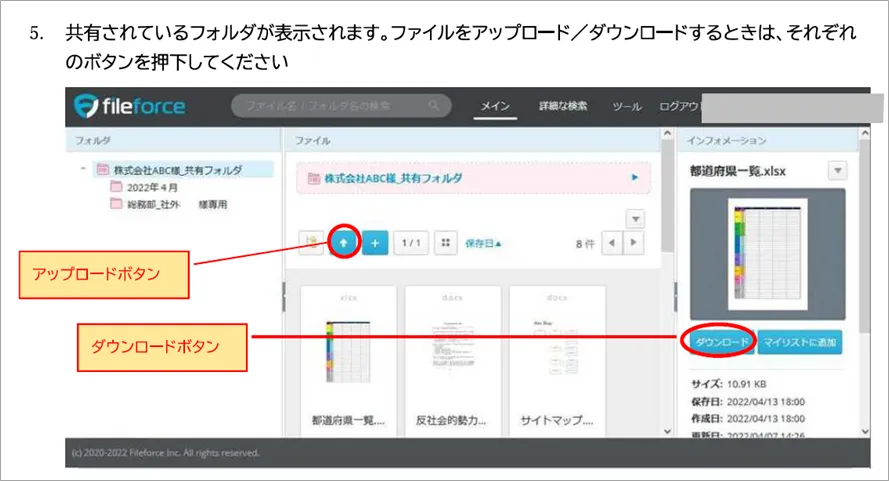This screenshot has height=481, width=889.
Task: Select the 反社会的勢力 docx file thumbnail
Action: 452,361
